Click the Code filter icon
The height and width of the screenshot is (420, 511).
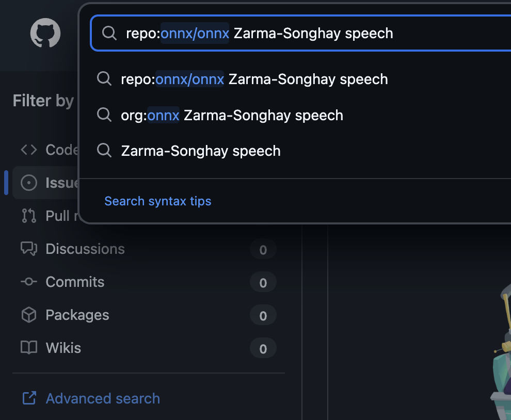coord(29,150)
